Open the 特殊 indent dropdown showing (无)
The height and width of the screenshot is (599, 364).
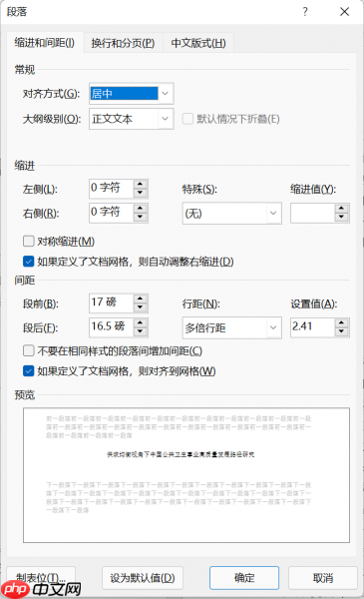pyautogui.click(x=232, y=214)
